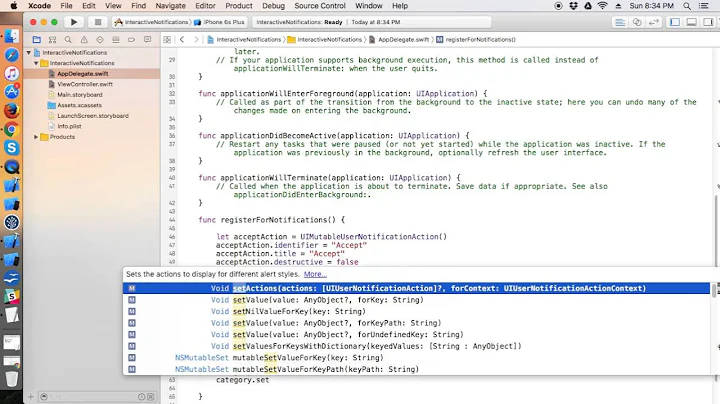This screenshot has height=404, width=720.
Task: Open InteractiveNotifications project breadcrumb in jump bar
Action: coord(244,40)
